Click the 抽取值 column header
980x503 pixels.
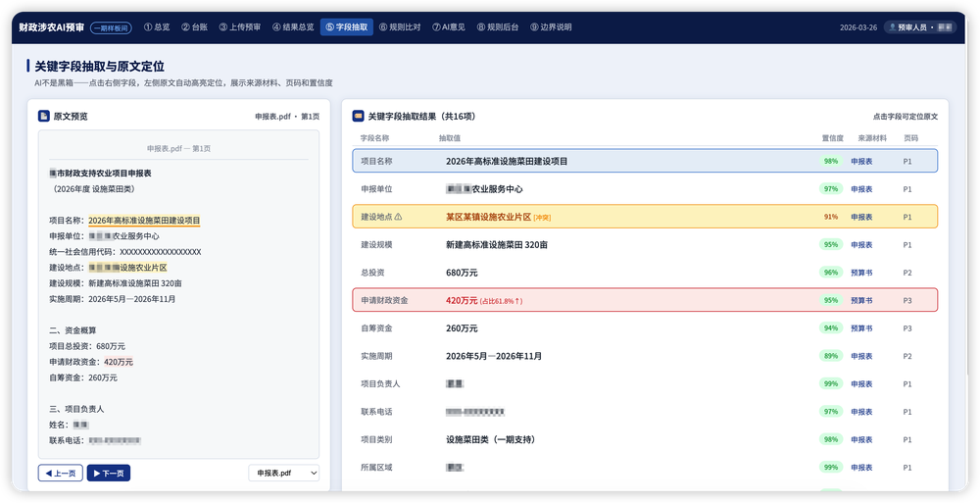click(x=450, y=138)
